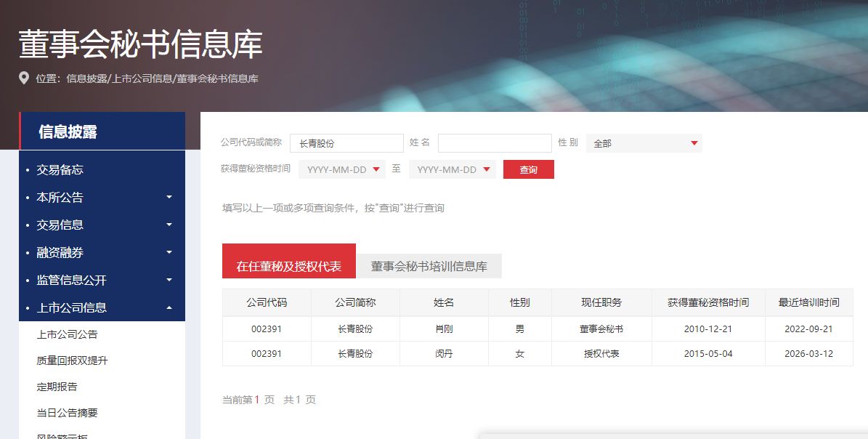Click the gender cell 男
The image size is (868, 439).
(520, 329)
